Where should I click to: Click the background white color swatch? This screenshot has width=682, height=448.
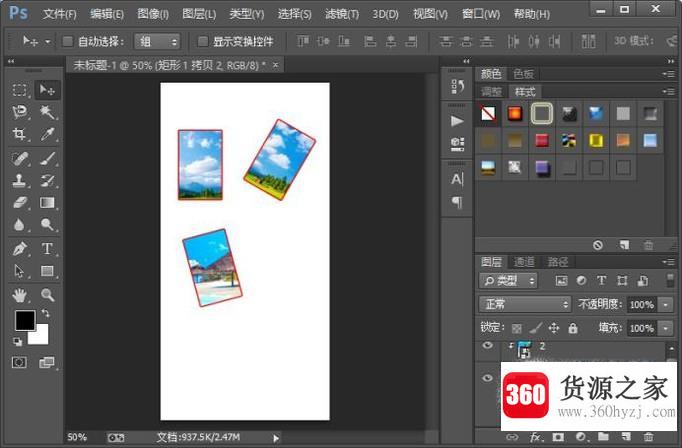[x=42, y=338]
